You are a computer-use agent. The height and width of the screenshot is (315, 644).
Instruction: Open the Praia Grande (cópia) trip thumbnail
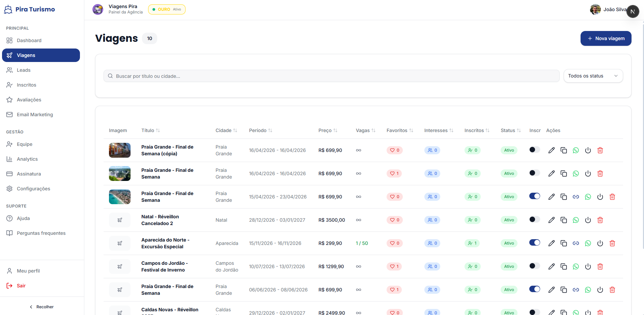119,150
